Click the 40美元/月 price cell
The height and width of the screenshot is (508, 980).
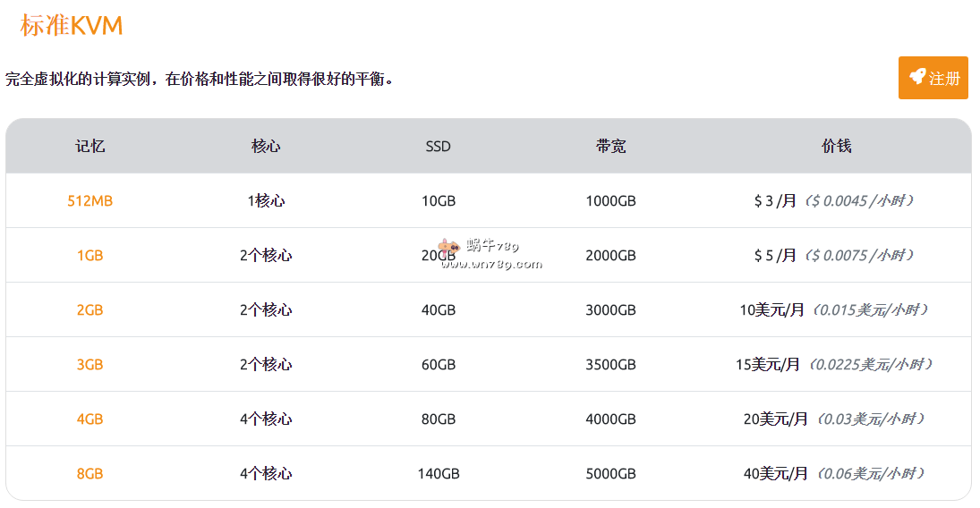pos(776,474)
